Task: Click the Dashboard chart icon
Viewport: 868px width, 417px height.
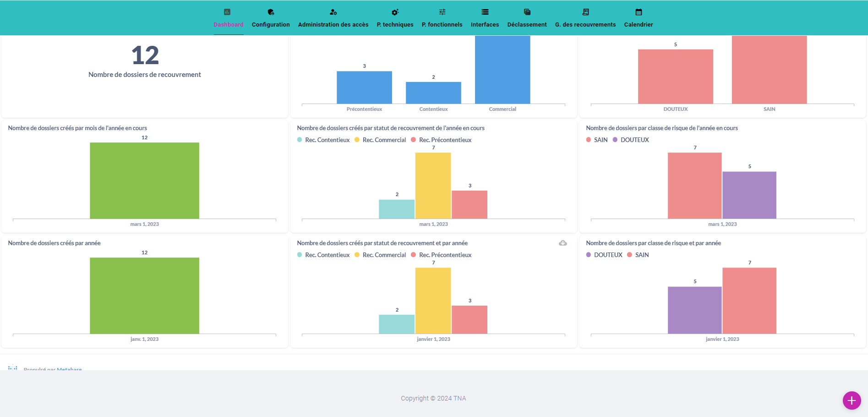Action: (x=227, y=12)
